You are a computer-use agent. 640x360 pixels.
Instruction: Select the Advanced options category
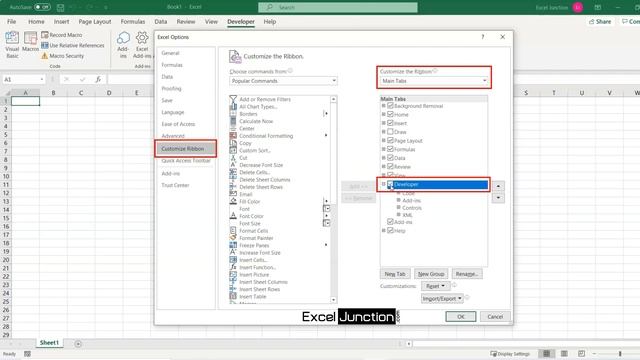[x=173, y=136]
